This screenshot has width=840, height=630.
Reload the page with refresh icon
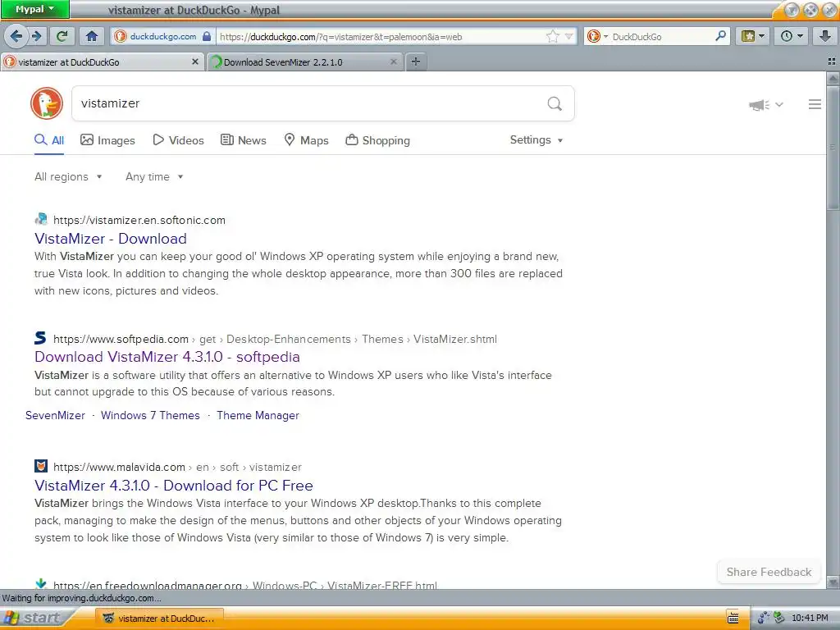coord(62,36)
